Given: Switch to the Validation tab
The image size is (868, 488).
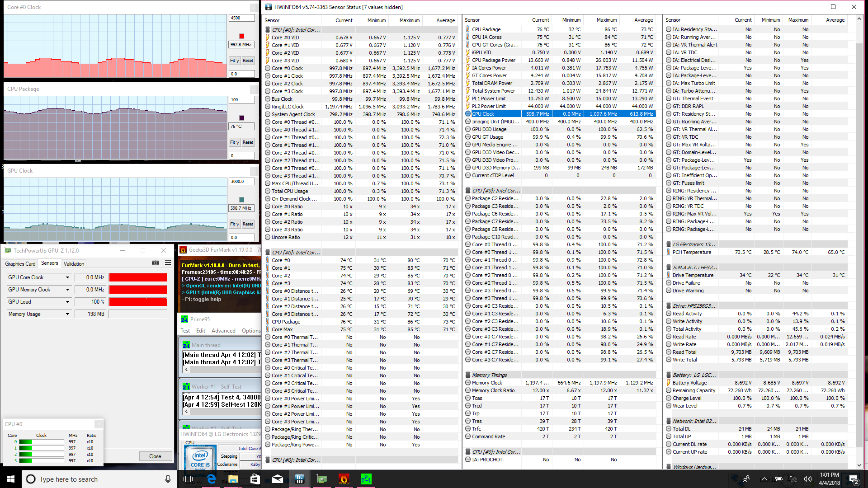Looking at the screenshot, I should coord(74,263).
